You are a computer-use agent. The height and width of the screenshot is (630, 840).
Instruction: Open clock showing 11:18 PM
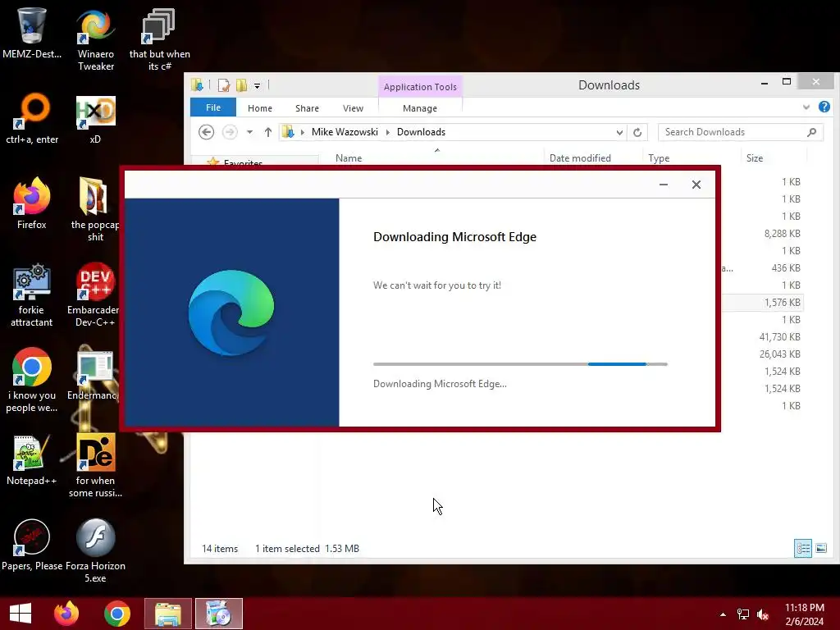(804, 614)
